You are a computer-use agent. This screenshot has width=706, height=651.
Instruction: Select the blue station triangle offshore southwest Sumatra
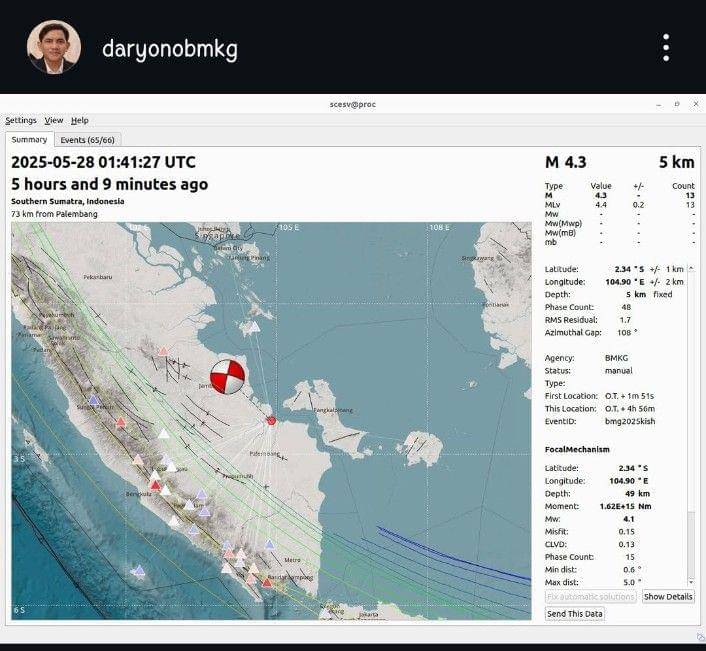pos(137,571)
